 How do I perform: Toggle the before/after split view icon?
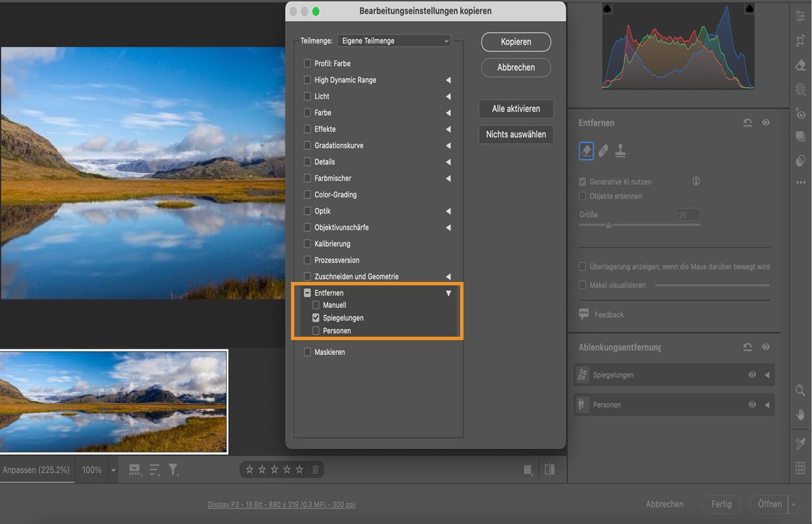[x=549, y=470]
